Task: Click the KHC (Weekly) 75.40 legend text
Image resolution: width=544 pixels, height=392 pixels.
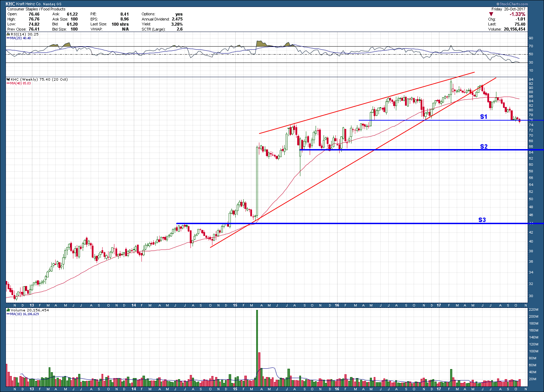Action: pyautogui.click(x=39, y=80)
